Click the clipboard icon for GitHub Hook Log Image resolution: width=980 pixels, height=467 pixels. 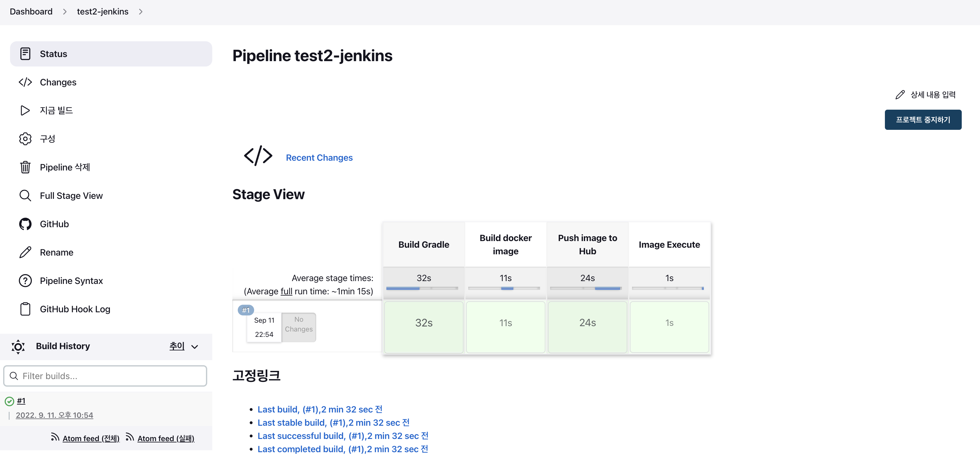(25, 309)
